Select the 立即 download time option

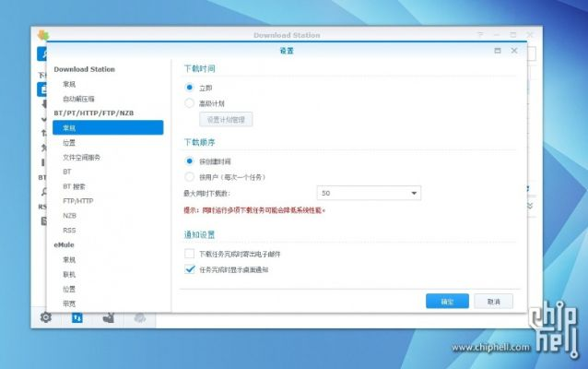coord(189,88)
